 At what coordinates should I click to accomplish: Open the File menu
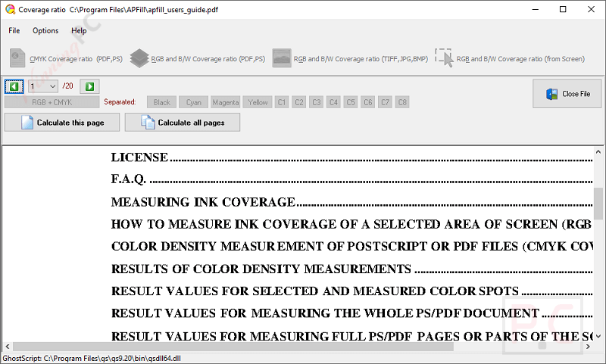click(14, 30)
